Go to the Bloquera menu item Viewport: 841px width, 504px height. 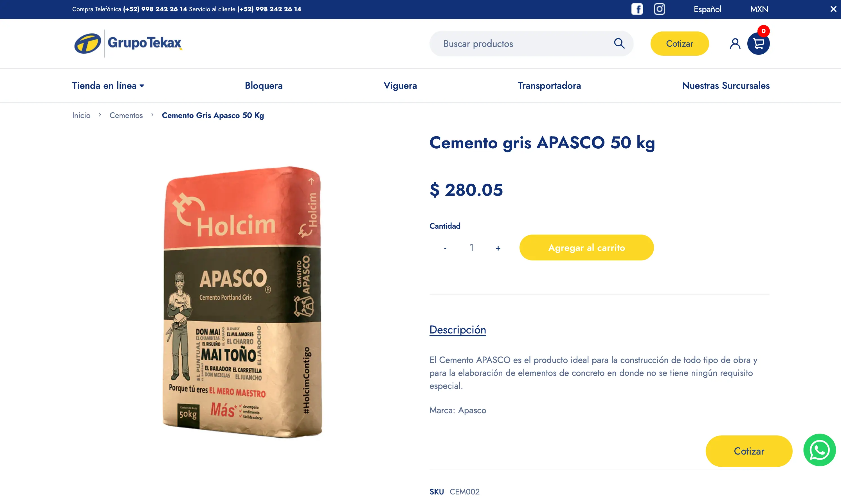point(264,86)
